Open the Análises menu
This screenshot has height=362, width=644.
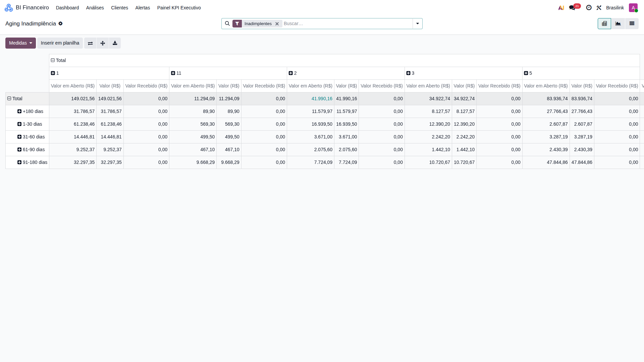(95, 8)
